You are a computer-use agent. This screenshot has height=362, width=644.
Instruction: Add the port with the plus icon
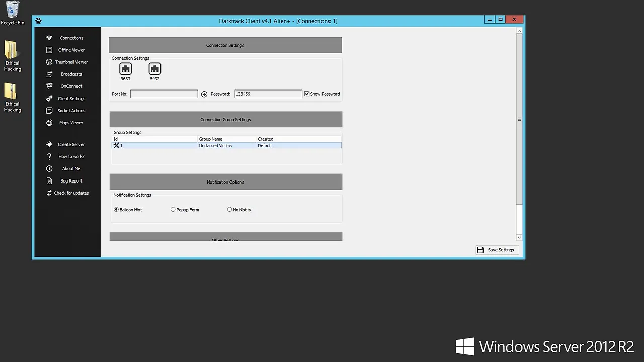click(x=204, y=94)
